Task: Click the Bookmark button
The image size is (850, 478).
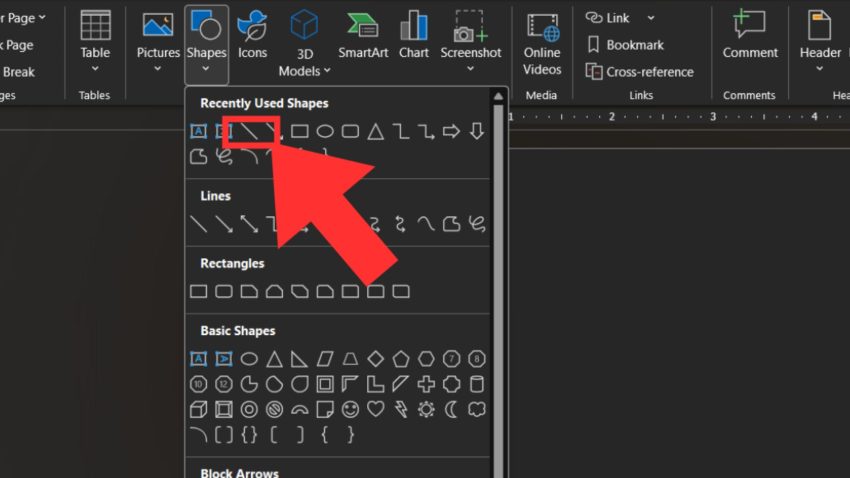Action: tap(625, 45)
